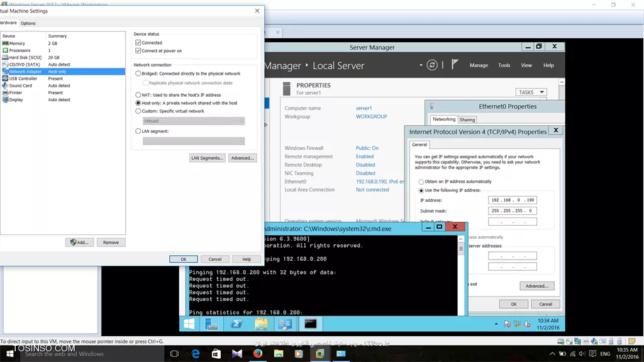
Task: Select the Display device row
Action: point(63,99)
